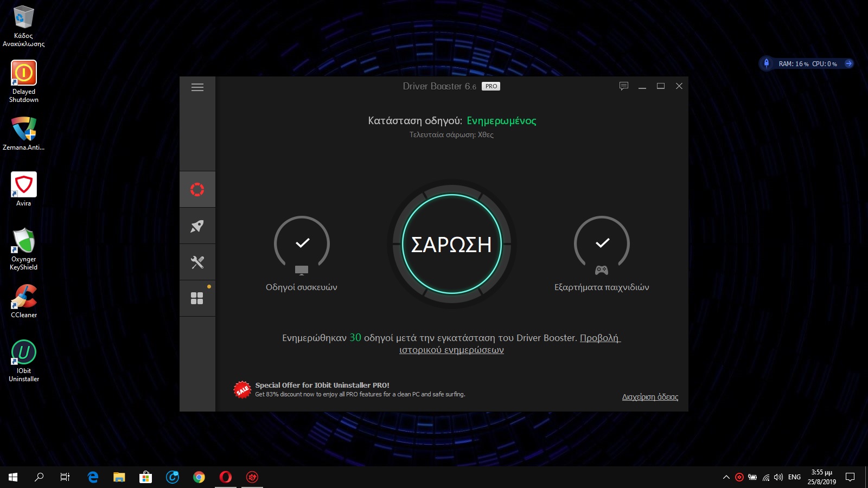Image resolution: width=868 pixels, height=488 pixels.
Task: Open the Driver Booster hamburger menu
Action: (197, 87)
